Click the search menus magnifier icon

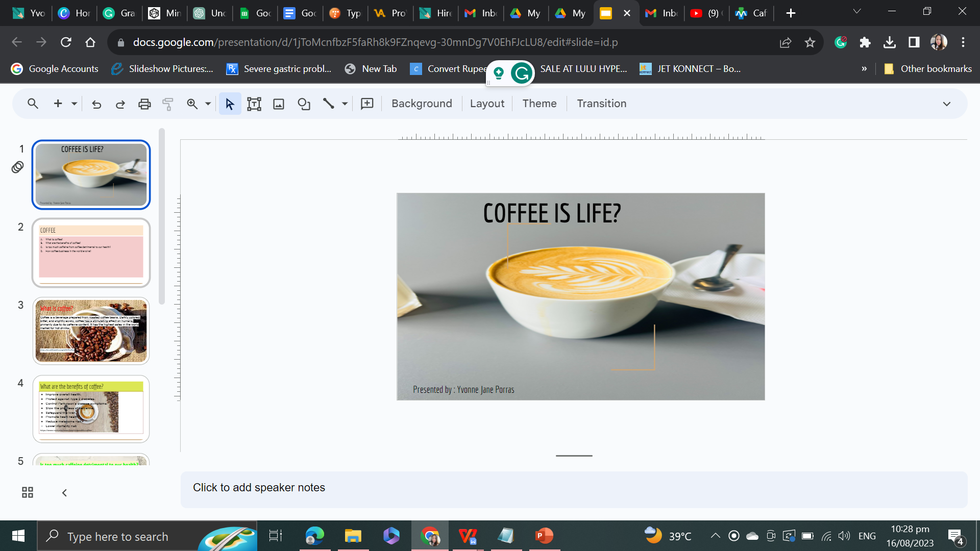pos(33,104)
